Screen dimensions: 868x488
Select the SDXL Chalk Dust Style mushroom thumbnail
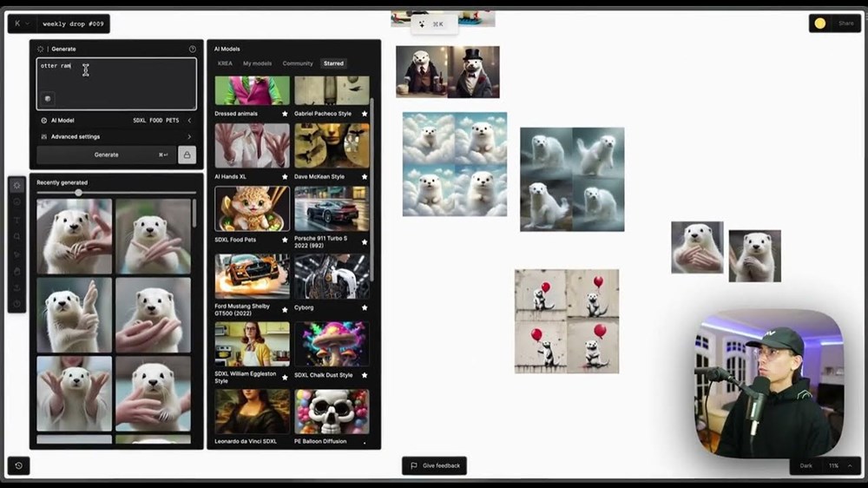332,344
